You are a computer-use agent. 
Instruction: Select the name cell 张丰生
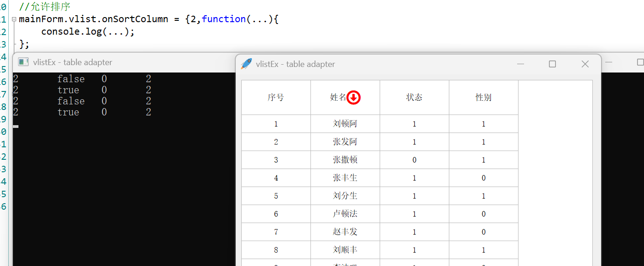click(x=345, y=178)
